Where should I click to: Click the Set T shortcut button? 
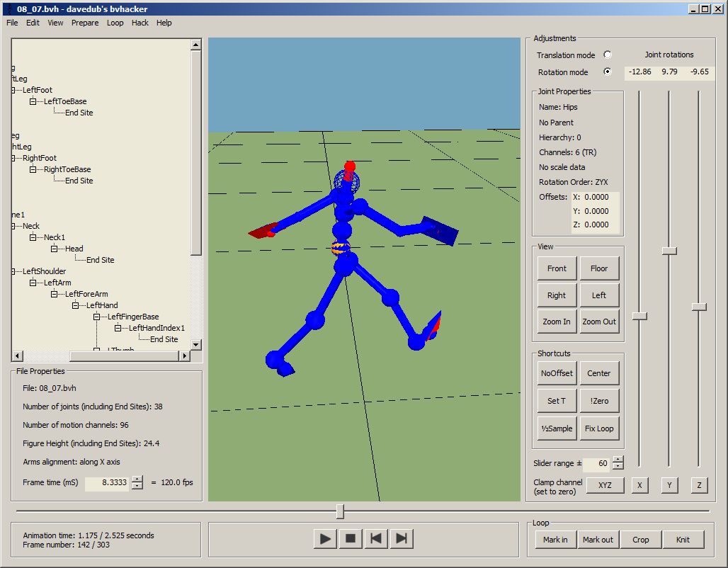click(x=557, y=401)
